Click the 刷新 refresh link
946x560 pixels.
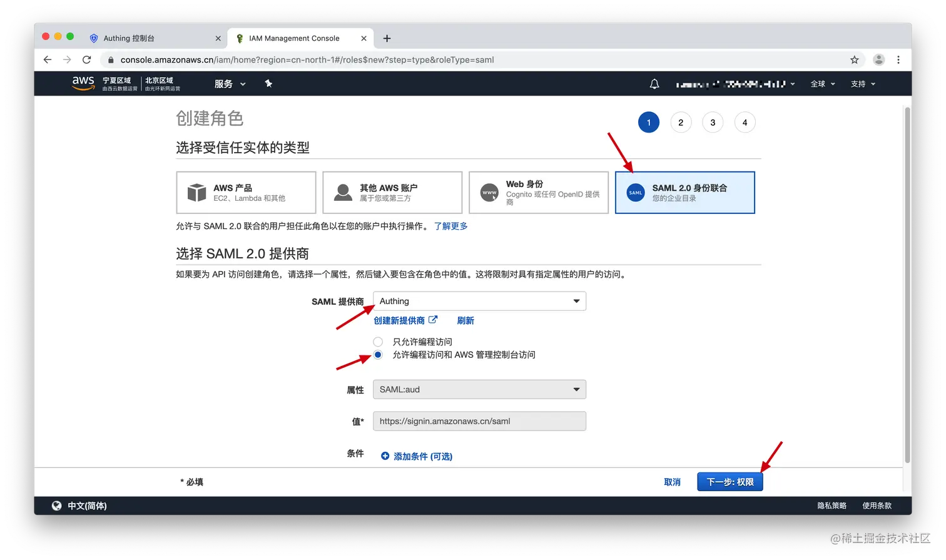click(x=465, y=320)
